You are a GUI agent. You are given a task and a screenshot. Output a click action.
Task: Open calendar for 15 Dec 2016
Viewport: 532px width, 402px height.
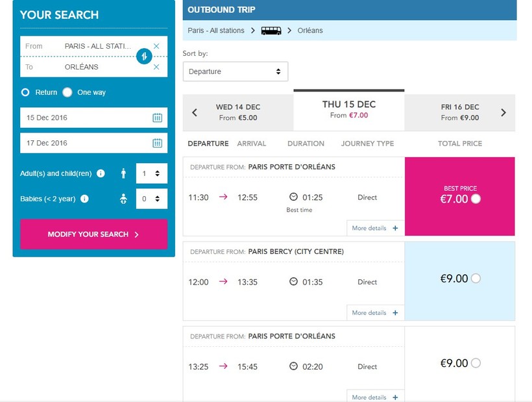tap(157, 118)
